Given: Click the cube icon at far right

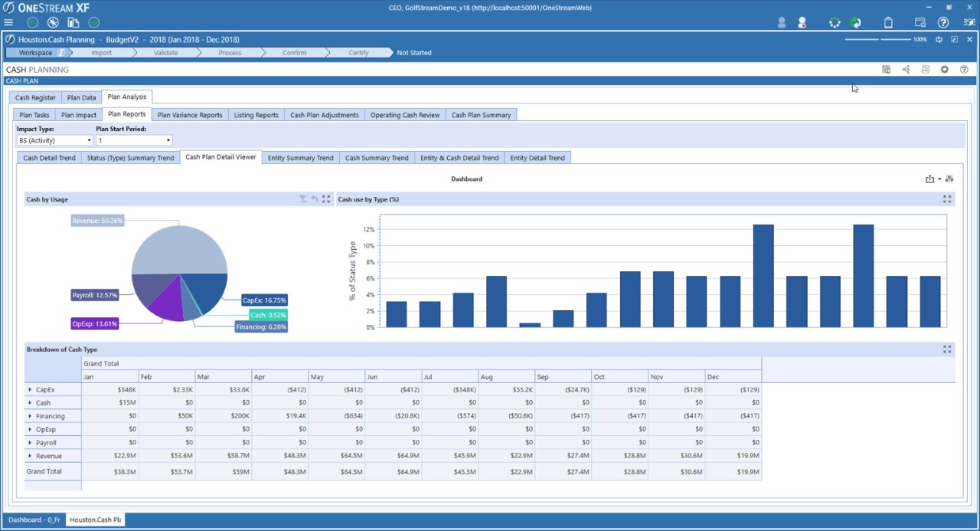Looking at the screenshot, I should 969,23.
